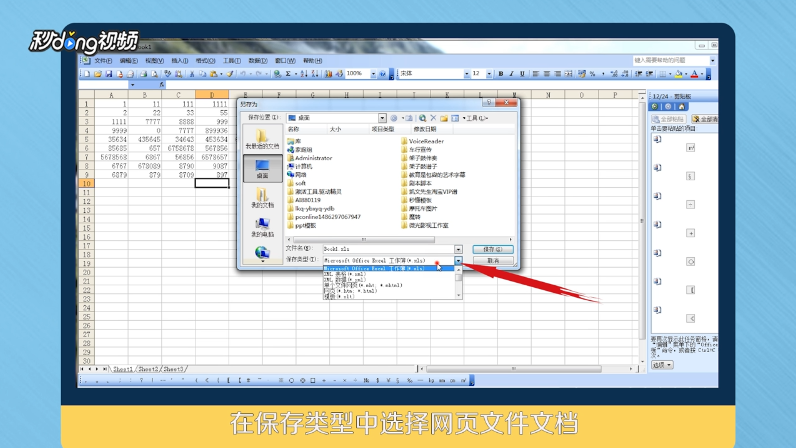The image size is (796, 448).
Task: Click the Font Color red A swatch
Action: tap(694, 74)
